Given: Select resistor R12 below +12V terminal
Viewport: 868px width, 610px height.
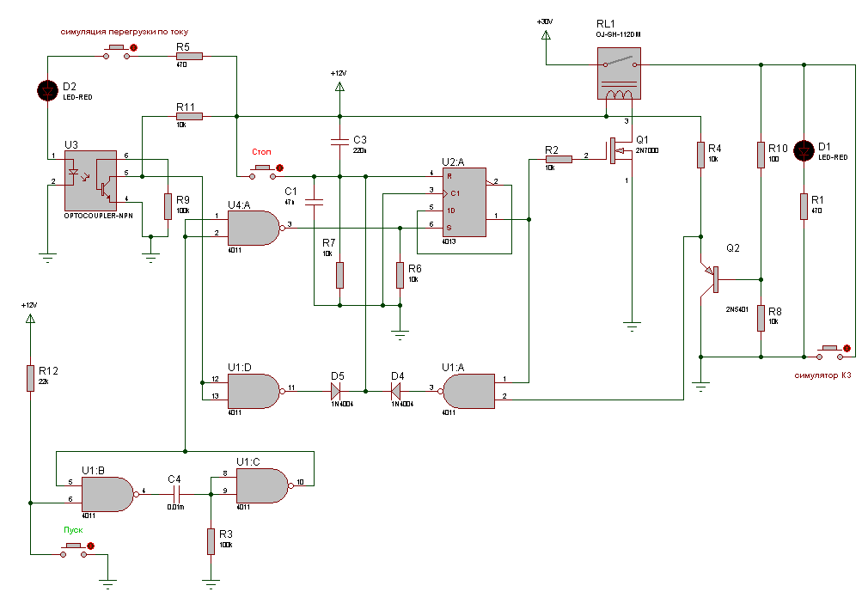Looking at the screenshot, I should 31,378.
